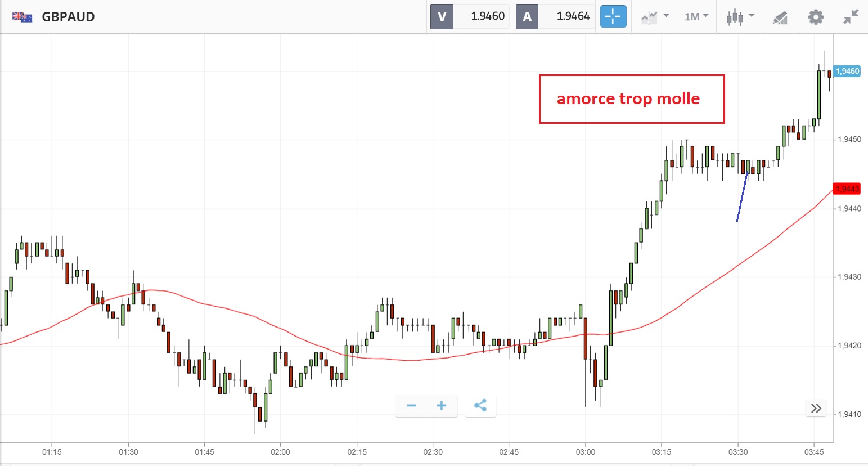Collapse the chart from fullscreen
Image resolution: width=868 pixels, height=466 pixels.
(x=851, y=16)
